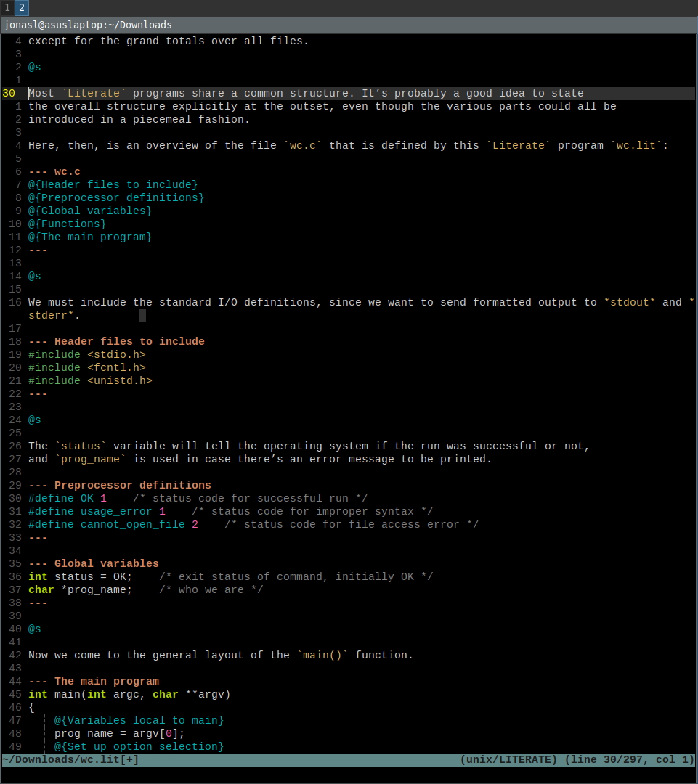Screen dimensions: 698x784
Task: Click the file name ~/Downloads/wc.lit[+] in status line
Action: [x=70, y=759]
